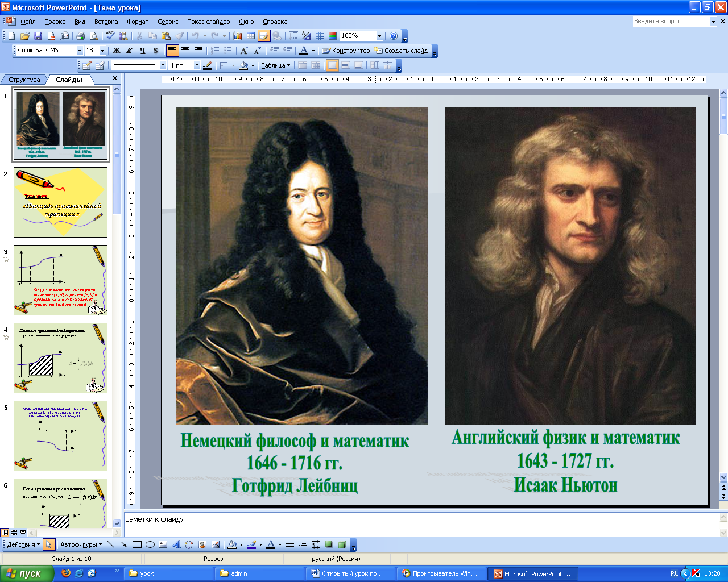The image size is (728, 582).
Task: Select the Line drawing tool
Action: (111, 544)
